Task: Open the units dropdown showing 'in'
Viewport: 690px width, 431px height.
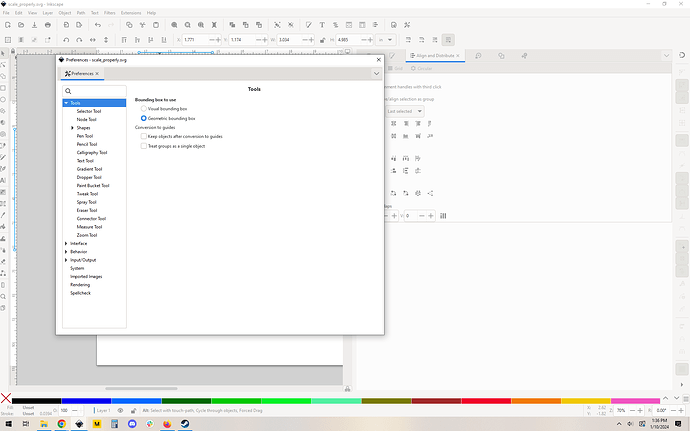Action: click(x=385, y=40)
